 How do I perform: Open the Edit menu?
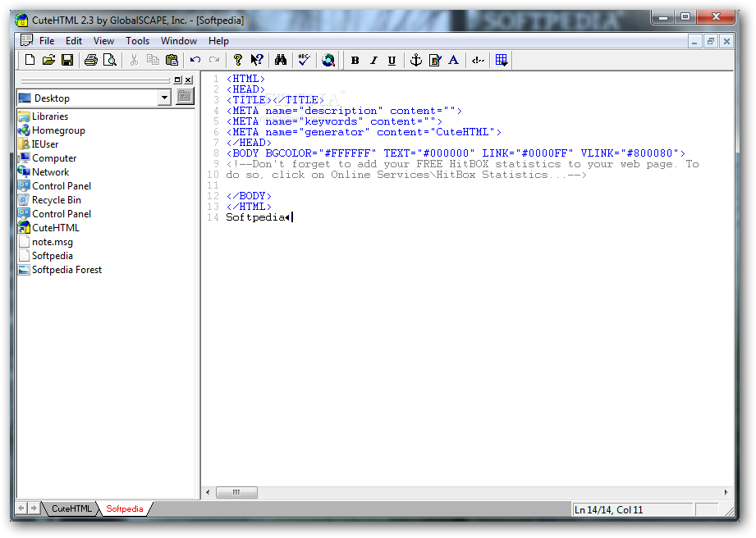pyautogui.click(x=74, y=41)
